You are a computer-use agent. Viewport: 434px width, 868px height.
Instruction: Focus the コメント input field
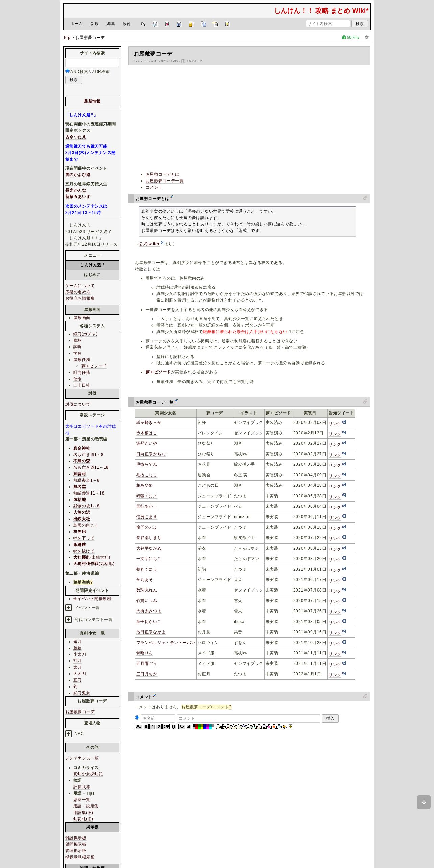[248, 718]
